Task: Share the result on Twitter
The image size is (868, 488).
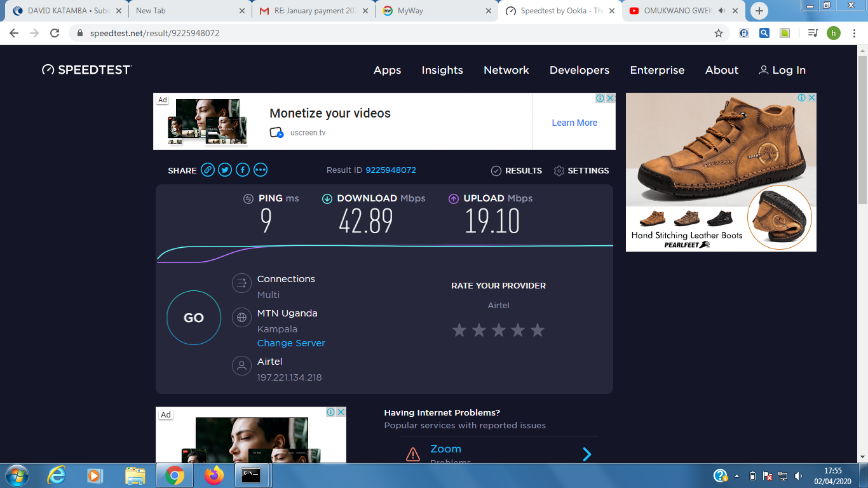Action: click(x=225, y=170)
